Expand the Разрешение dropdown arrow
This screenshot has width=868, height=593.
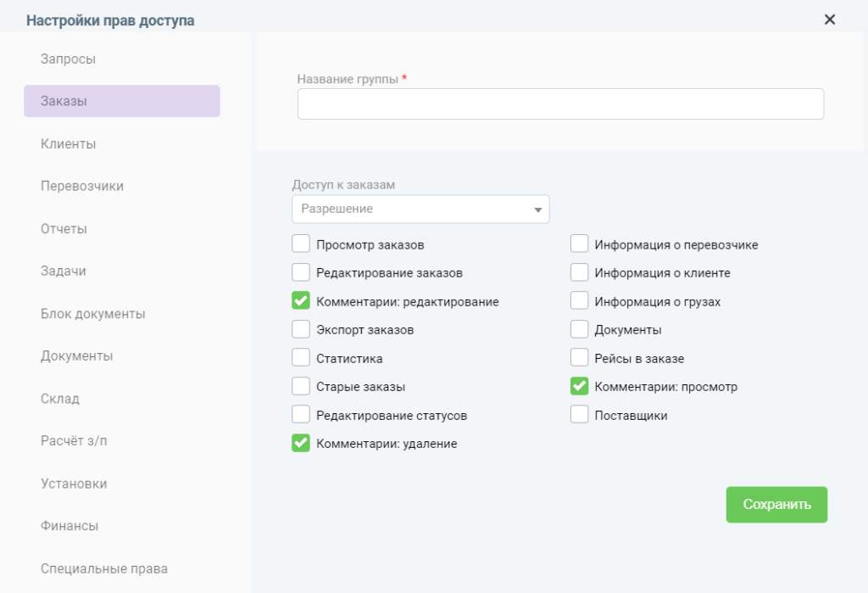pyautogui.click(x=537, y=210)
